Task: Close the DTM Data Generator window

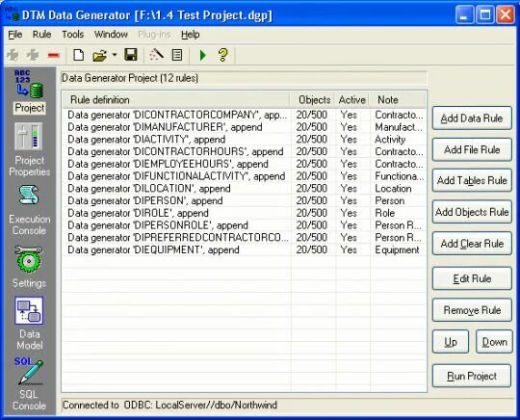Action: click(x=506, y=14)
